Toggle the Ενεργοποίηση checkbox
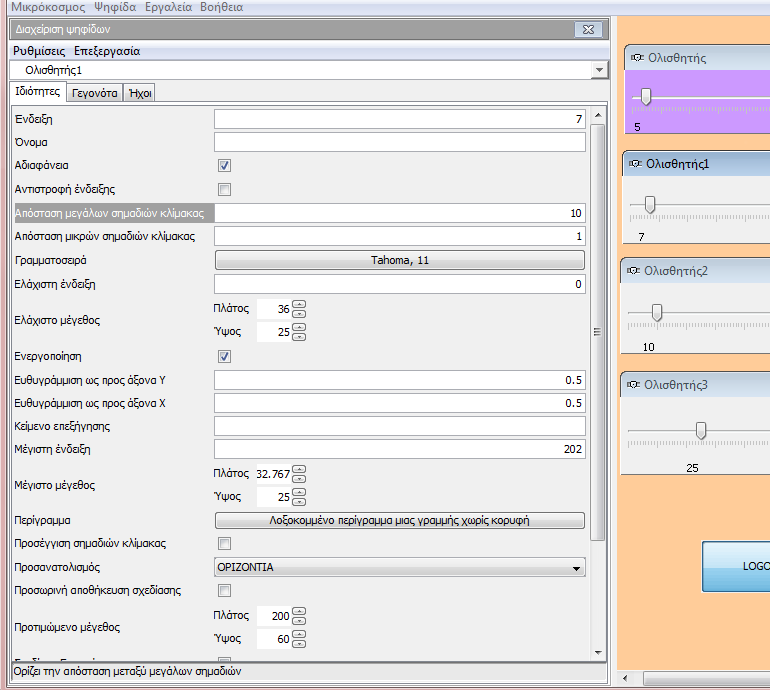 (224, 357)
